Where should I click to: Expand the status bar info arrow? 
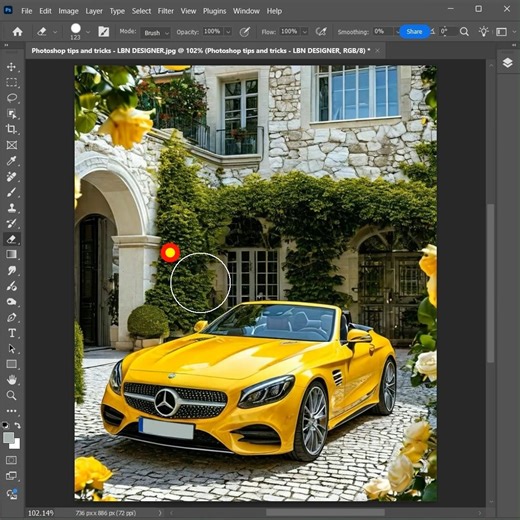click(x=160, y=513)
